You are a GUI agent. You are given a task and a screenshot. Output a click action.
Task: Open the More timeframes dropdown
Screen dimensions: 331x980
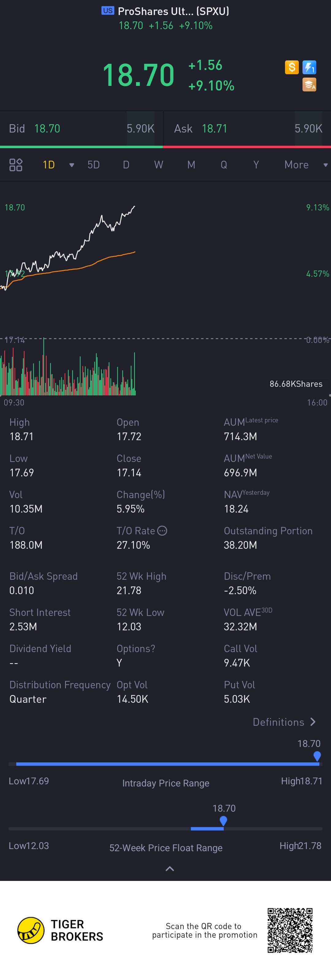pyautogui.click(x=306, y=165)
